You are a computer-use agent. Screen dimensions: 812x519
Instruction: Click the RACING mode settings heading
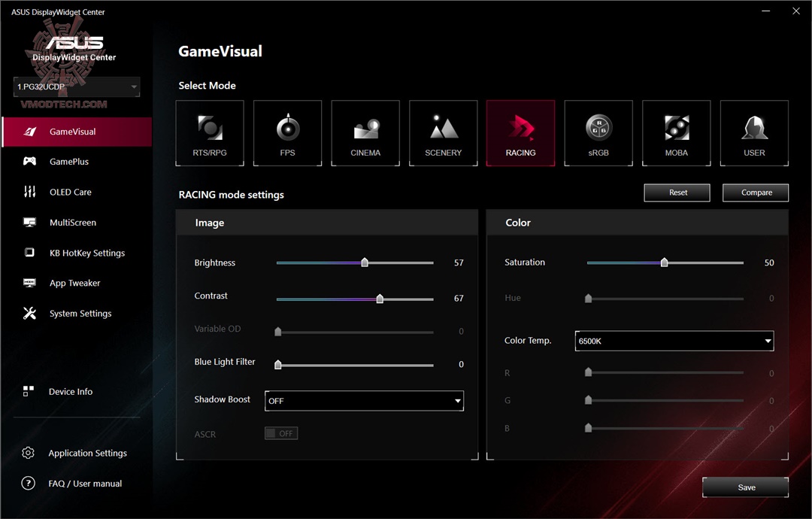[232, 195]
